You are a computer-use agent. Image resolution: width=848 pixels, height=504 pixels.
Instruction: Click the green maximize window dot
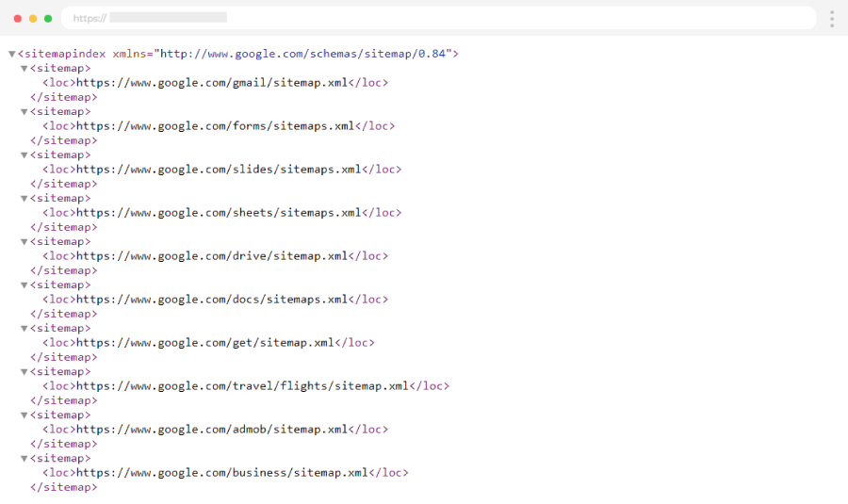point(48,18)
